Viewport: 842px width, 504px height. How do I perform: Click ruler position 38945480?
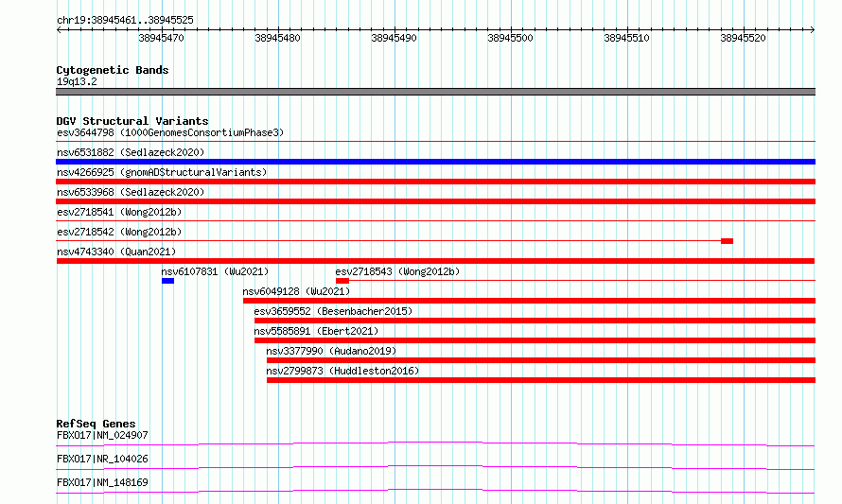277,38
